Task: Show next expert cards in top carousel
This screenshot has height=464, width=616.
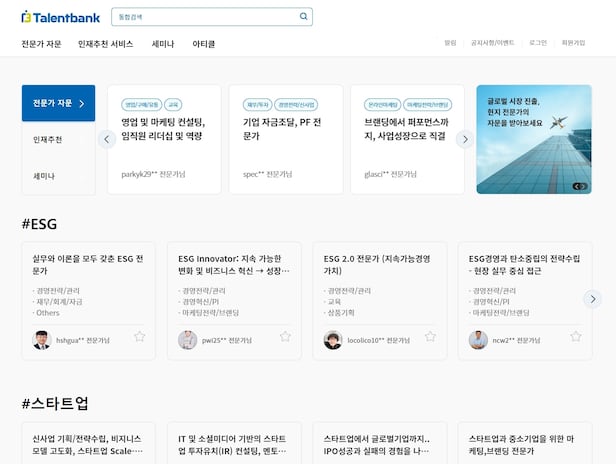Action: click(x=464, y=139)
